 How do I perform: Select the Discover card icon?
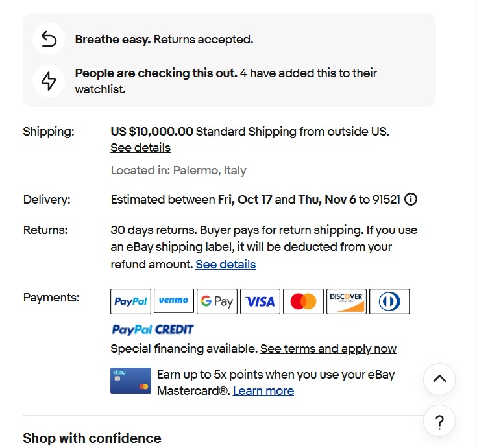(346, 301)
